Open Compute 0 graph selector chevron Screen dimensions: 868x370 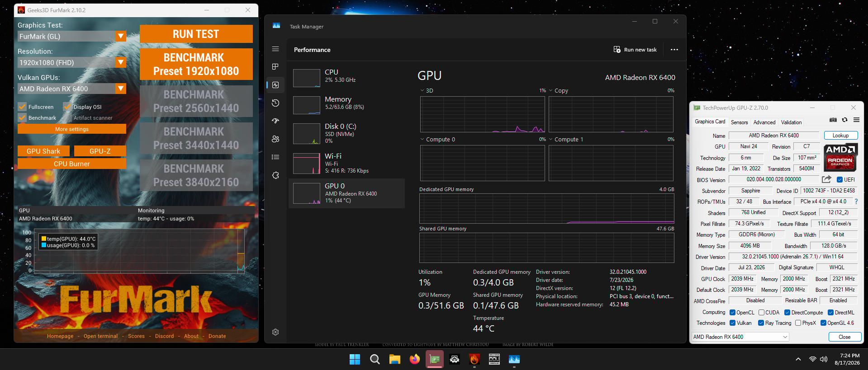pyautogui.click(x=422, y=139)
